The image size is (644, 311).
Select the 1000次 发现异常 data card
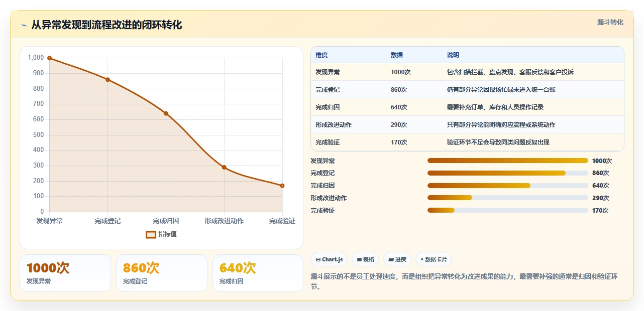(x=65, y=273)
